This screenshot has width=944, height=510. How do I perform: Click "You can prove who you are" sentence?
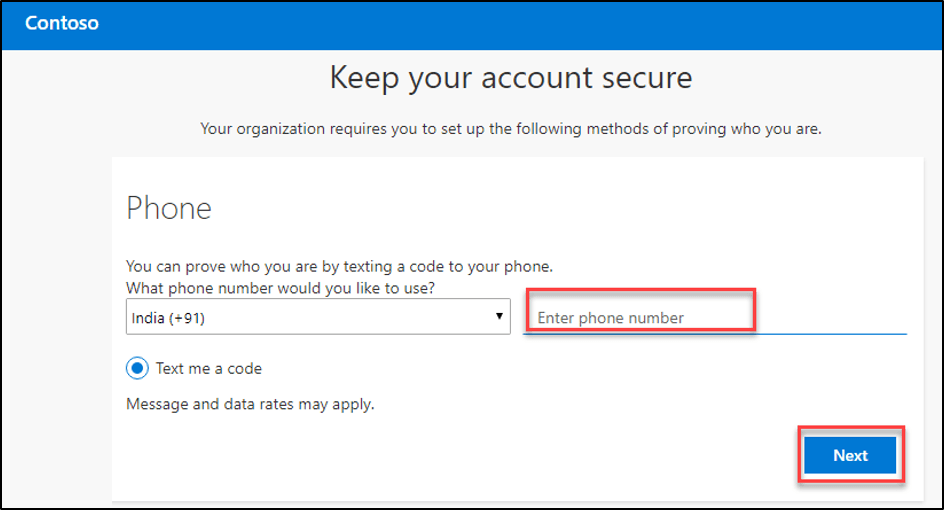coord(339,267)
